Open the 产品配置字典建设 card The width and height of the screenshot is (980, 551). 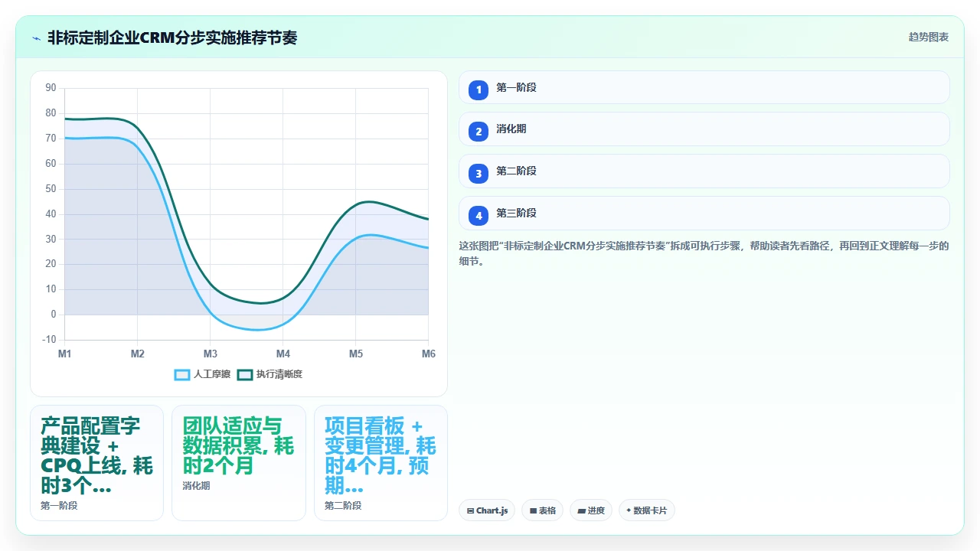pos(96,463)
